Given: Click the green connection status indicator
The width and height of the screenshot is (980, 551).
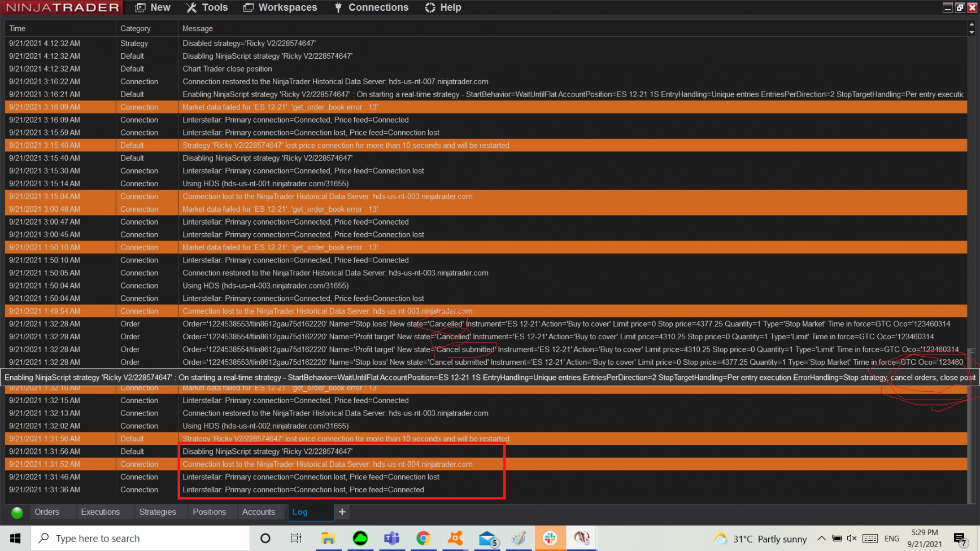Looking at the screenshot, I should 17,512.
